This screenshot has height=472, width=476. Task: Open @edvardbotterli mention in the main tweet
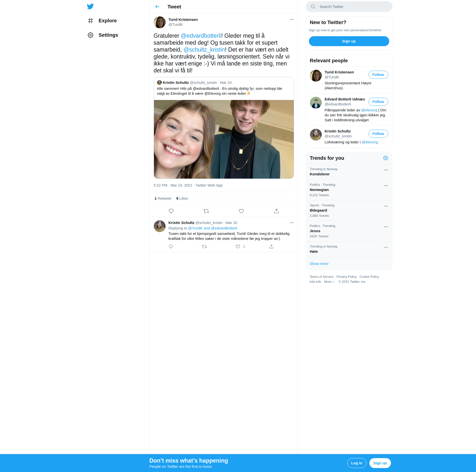(201, 36)
